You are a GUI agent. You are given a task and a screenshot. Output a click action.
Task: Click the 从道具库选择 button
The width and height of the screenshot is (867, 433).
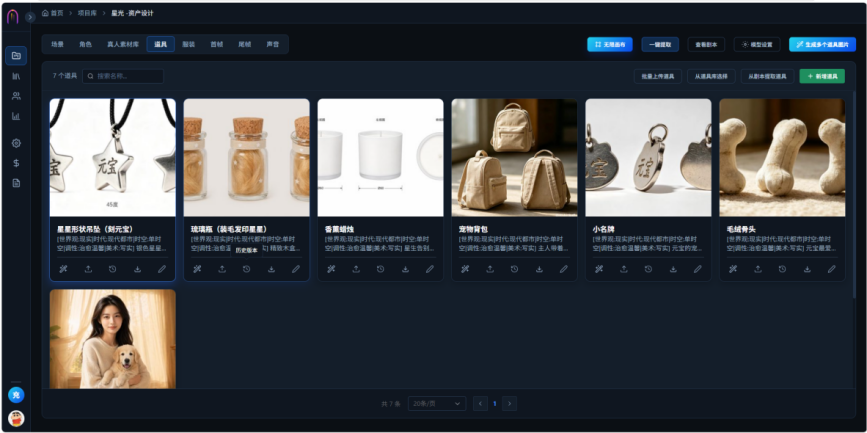click(x=711, y=76)
